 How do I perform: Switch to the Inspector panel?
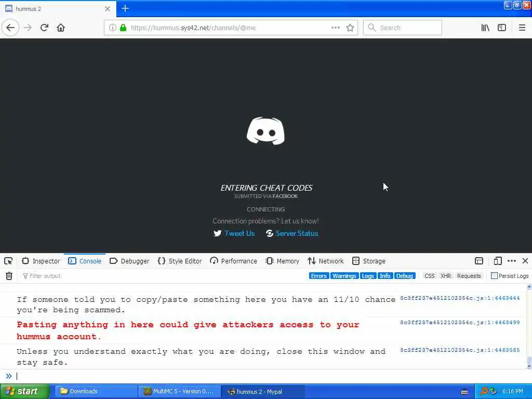(41, 261)
